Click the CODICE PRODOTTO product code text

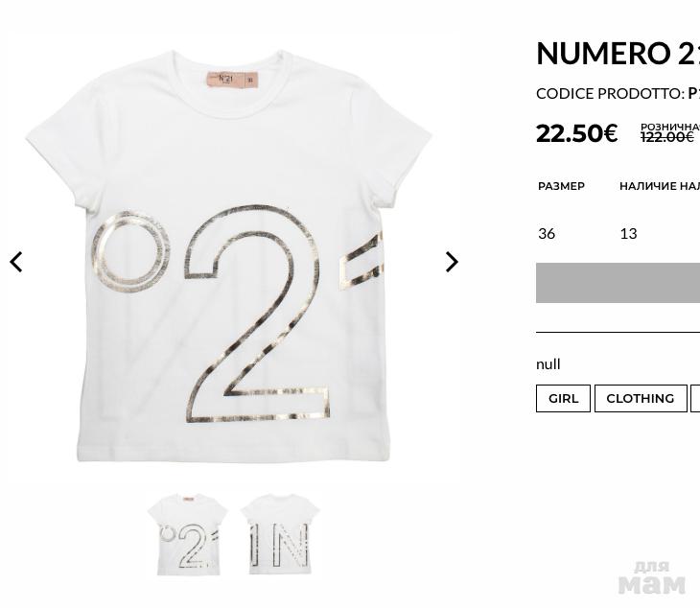(618, 93)
